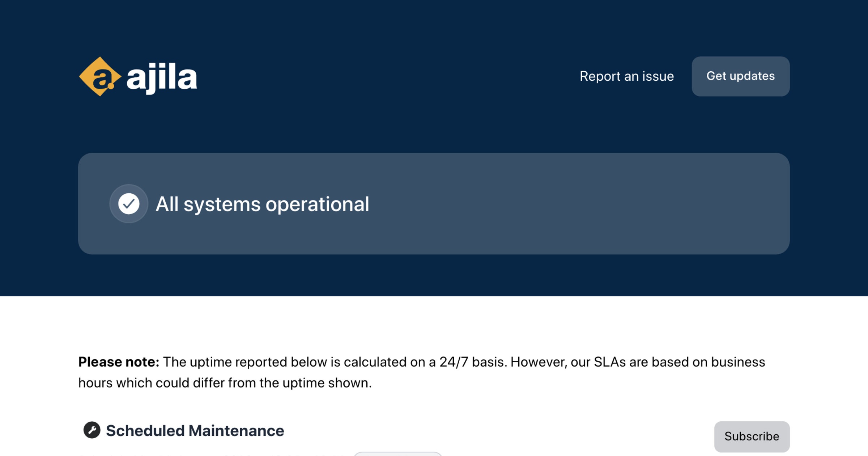The height and width of the screenshot is (456, 868).
Task: Click the word SLAs in the note
Action: [609, 362]
